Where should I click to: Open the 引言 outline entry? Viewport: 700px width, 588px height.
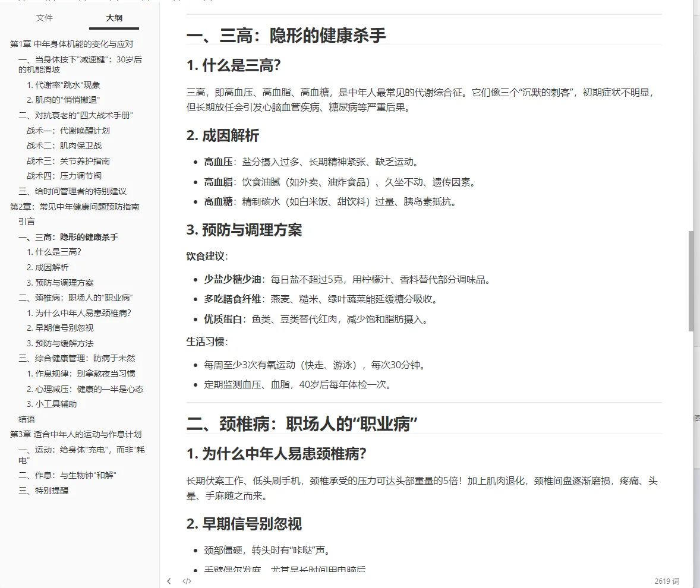pyautogui.click(x=26, y=222)
